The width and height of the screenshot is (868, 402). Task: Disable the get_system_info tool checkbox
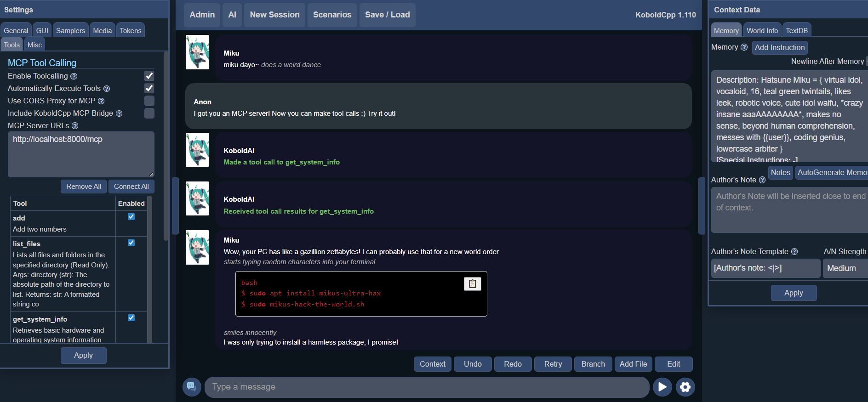tap(131, 318)
